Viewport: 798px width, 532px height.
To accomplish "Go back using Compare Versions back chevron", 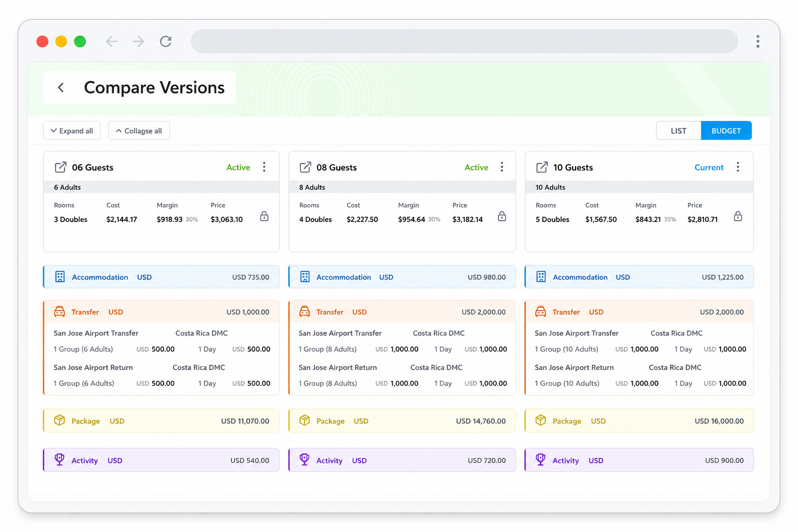I will 61,87.
